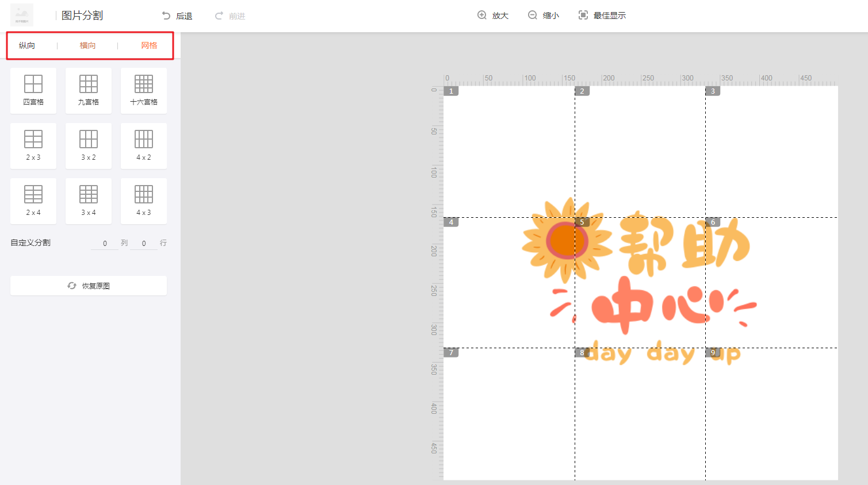This screenshot has height=485, width=868.
Task: Click the 自定义分割 label
Action: pos(30,242)
